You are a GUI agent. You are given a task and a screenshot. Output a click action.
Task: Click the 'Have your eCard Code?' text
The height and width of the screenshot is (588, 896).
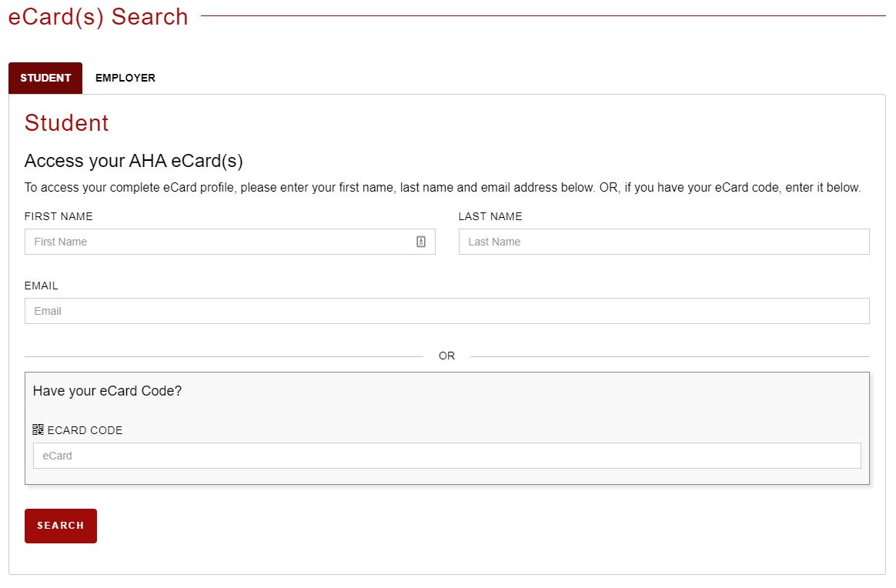pyautogui.click(x=108, y=391)
